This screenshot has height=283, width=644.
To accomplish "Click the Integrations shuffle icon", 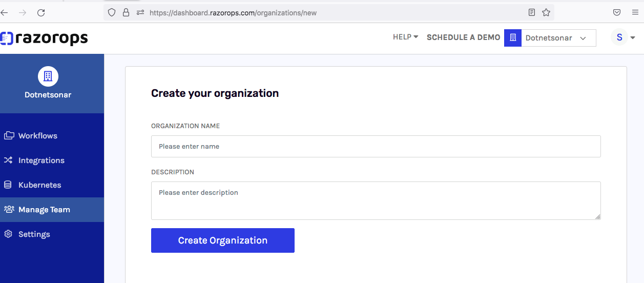I will click(x=8, y=160).
